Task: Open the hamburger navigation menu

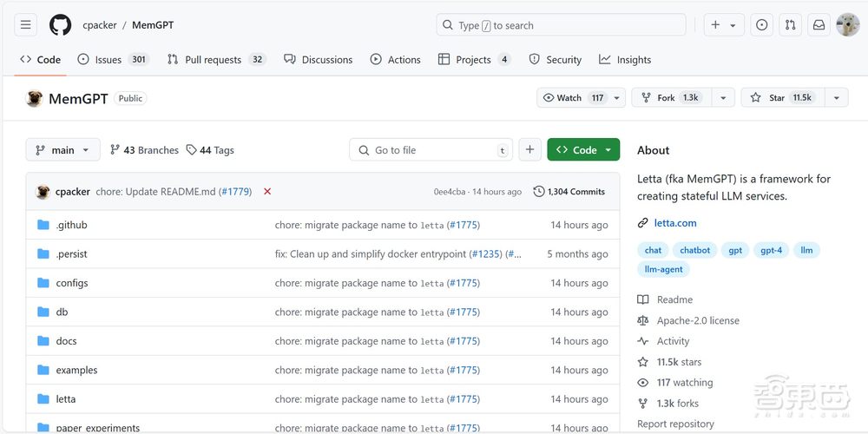Action: (26, 25)
